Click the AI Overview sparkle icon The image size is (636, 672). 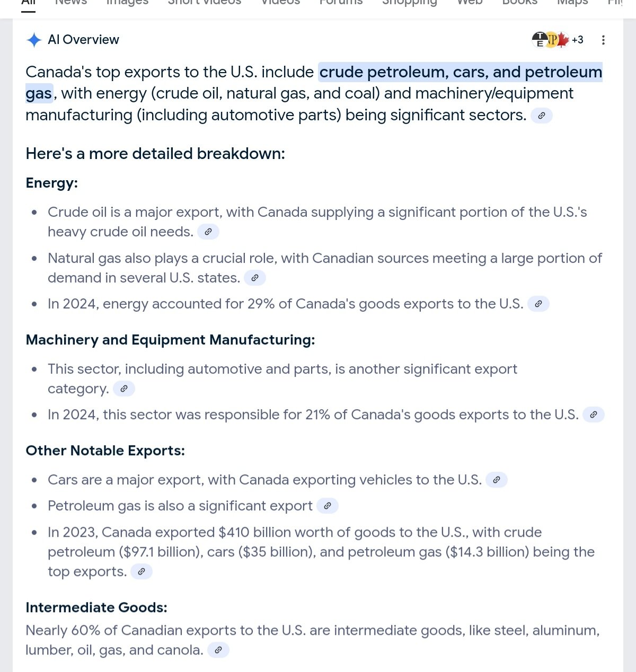34,40
